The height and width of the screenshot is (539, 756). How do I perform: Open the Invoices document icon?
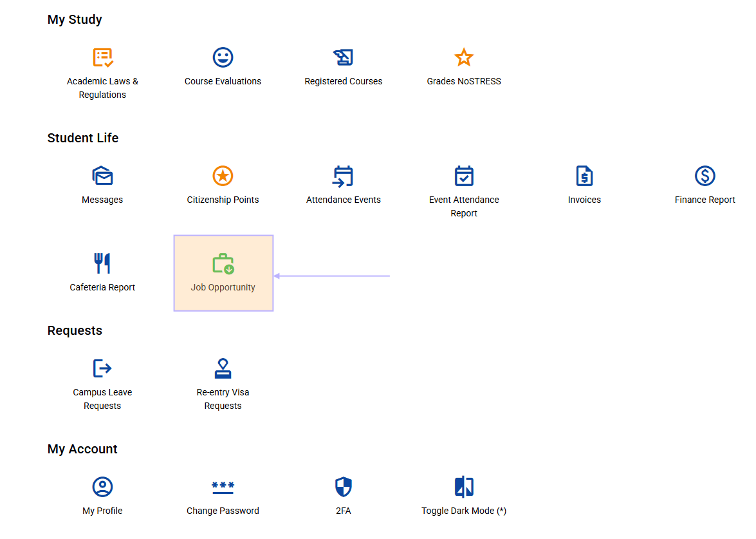(x=584, y=175)
